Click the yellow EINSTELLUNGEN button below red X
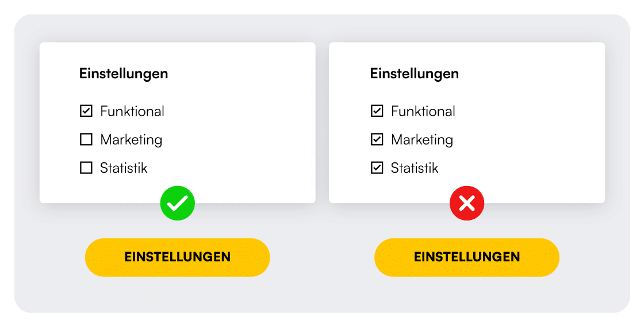 click(467, 257)
